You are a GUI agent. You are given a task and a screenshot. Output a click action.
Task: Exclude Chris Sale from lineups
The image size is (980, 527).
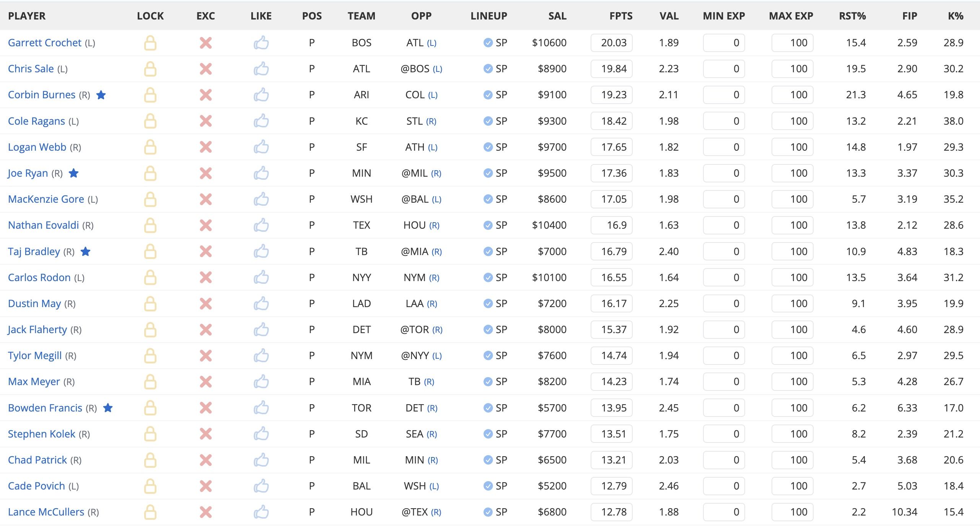coord(206,69)
